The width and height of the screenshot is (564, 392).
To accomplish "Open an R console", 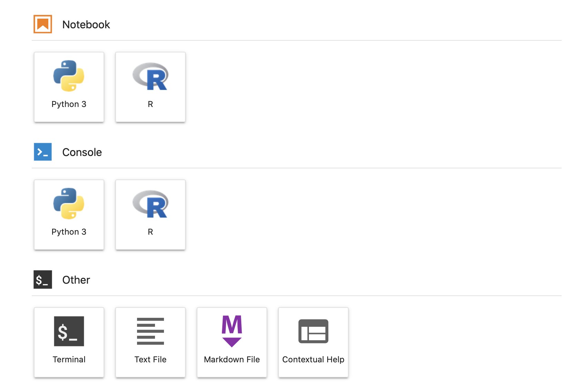I will pos(150,215).
